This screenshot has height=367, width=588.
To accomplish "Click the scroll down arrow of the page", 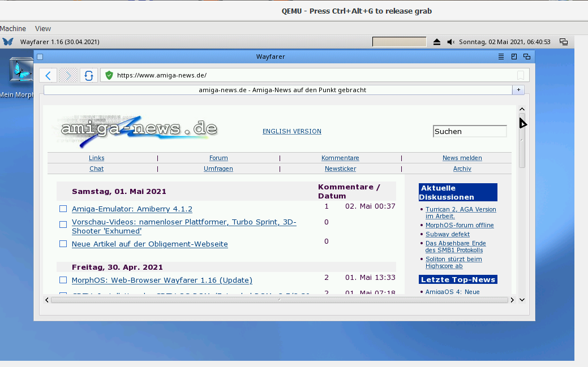I will coord(522,300).
